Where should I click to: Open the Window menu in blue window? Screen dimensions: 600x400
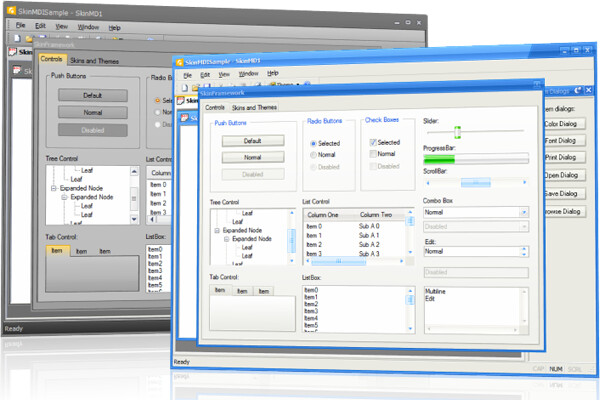pos(248,74)
